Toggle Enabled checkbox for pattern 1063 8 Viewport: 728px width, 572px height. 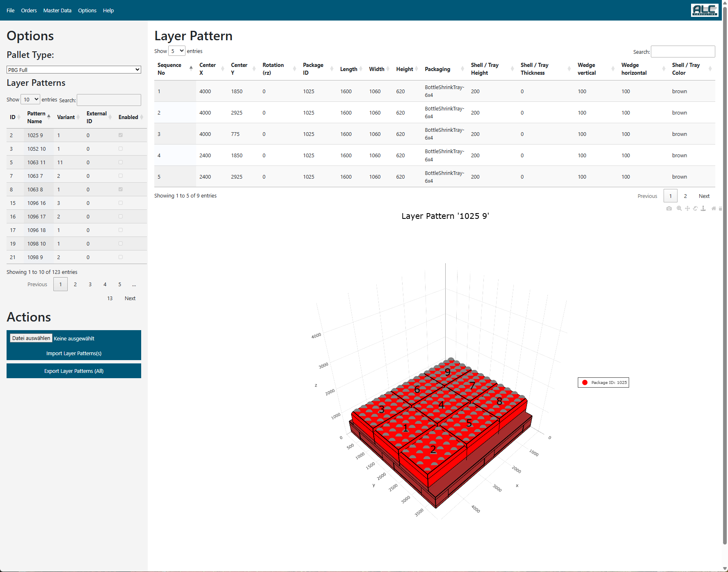[x=121, y=189]
